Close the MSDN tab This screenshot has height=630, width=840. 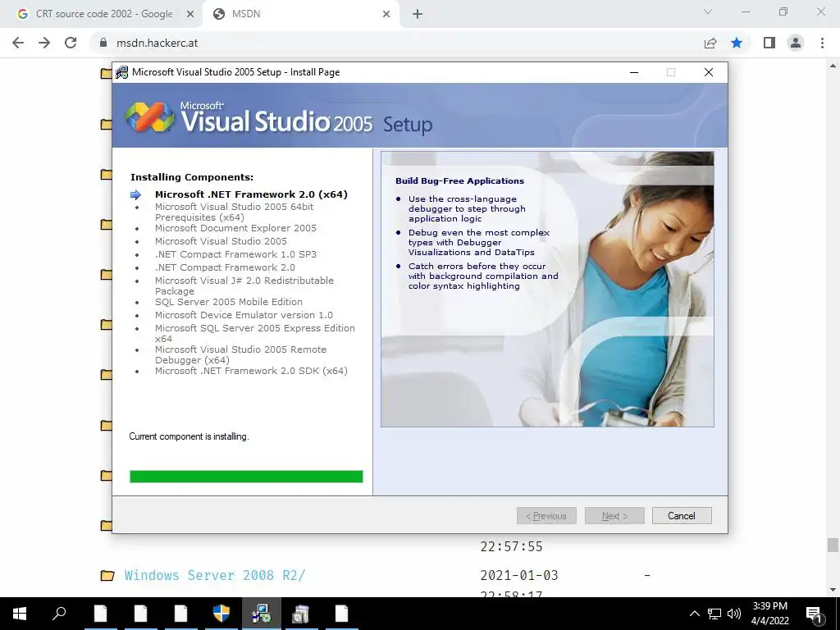point(386,15)
